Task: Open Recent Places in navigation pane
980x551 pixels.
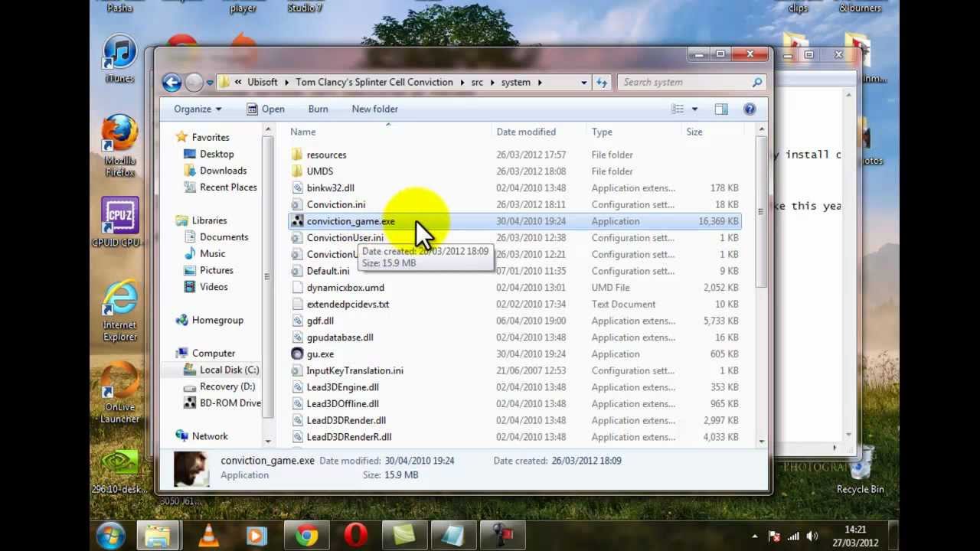Action: [228, 187]
